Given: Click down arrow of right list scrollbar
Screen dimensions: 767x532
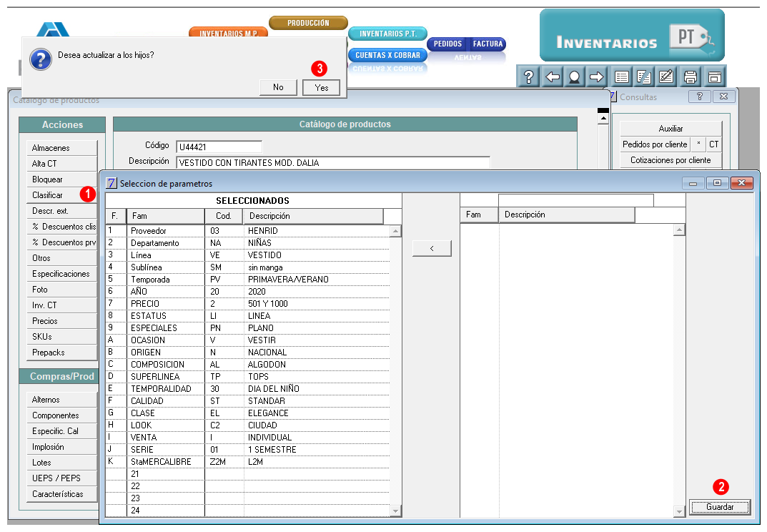Looking at the screenshot, I should 679,511.
